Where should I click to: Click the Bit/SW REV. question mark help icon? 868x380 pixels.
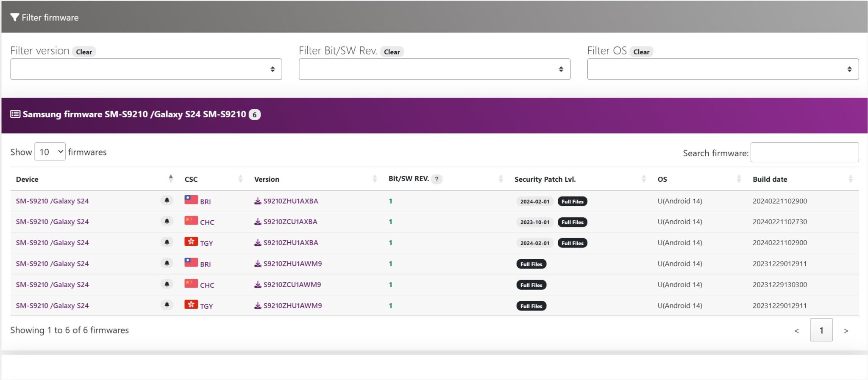[437, 179]
